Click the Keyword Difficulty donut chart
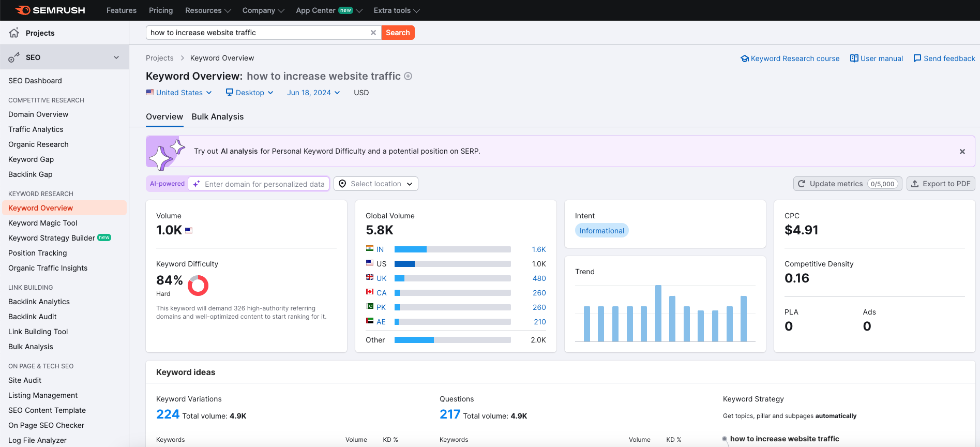 (x=198, y=285)
